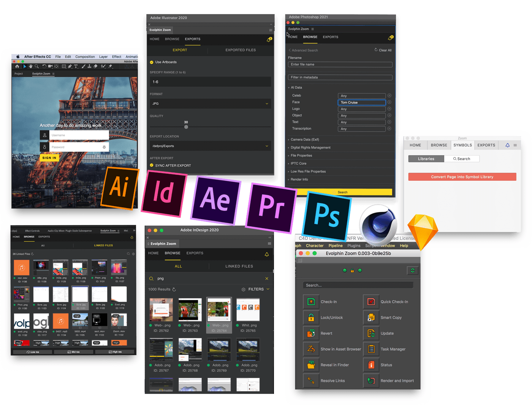The image size is (532, 405).
Task: Click Convert Page into Symbol Library
Action: (x=462, y=177)
